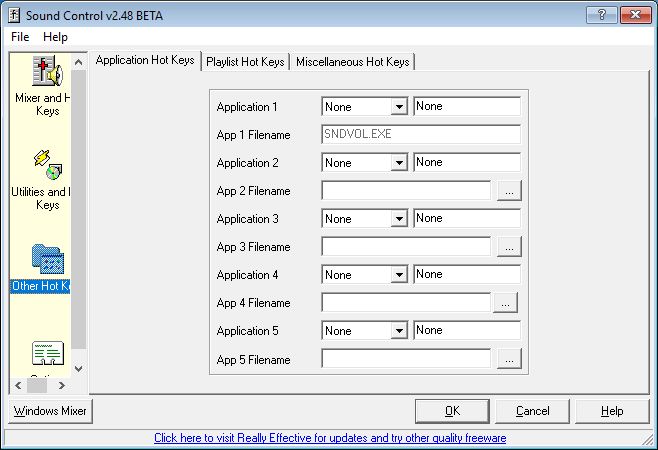
Task: Click the sidebar horizontal scrollbar thumb
Action: pos(37,385)
